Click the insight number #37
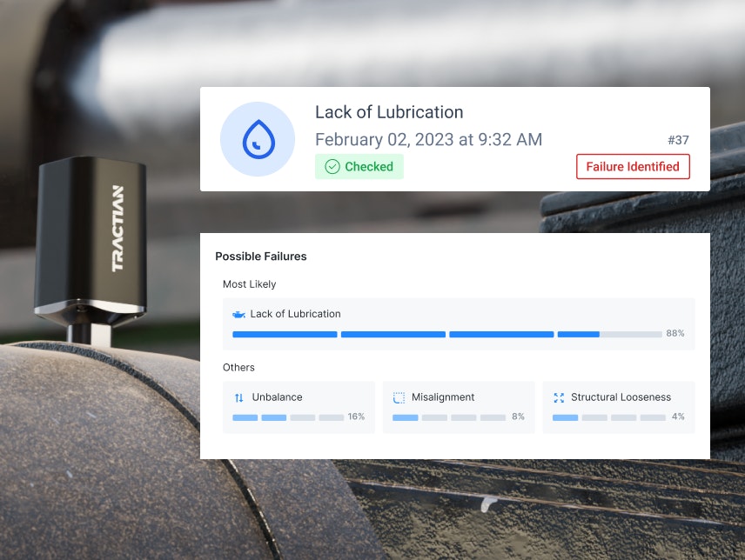 coord(678,140)
